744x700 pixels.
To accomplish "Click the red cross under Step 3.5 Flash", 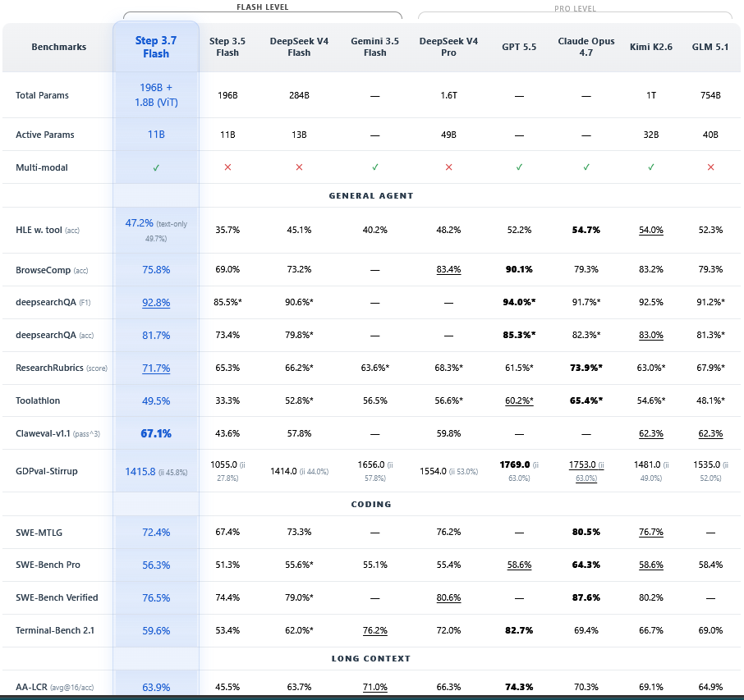I will 227,167.
